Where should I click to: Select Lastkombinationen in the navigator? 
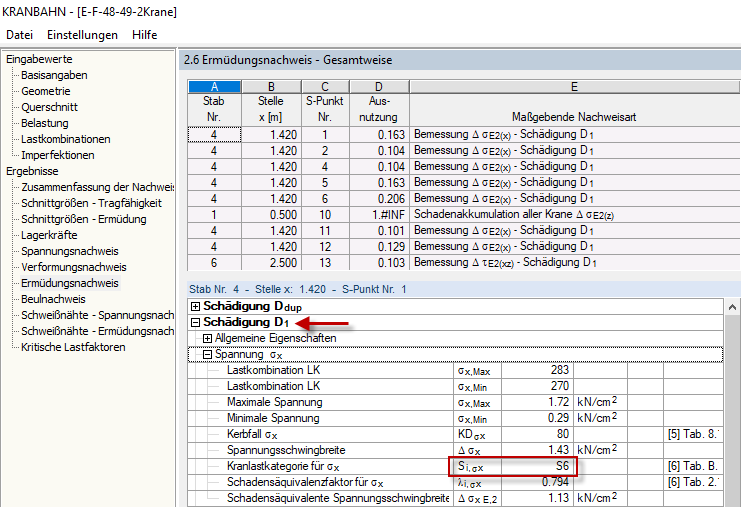click(x=66, y=139)
